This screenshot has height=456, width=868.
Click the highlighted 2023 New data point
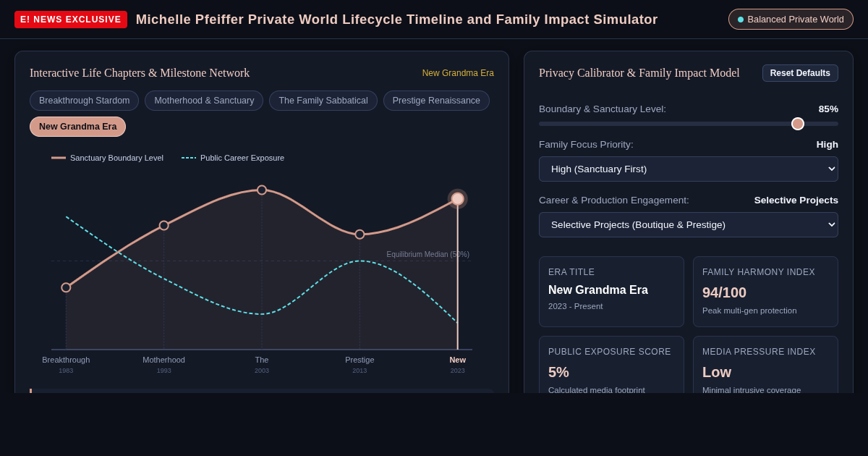pyautogui.click(x=458, y=199)
